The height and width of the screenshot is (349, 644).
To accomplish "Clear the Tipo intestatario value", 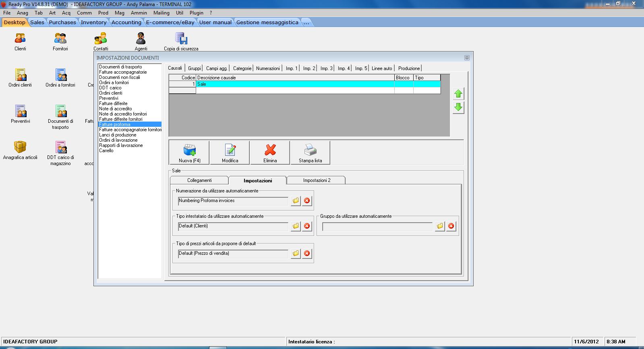I will click(x=307, y=226).
